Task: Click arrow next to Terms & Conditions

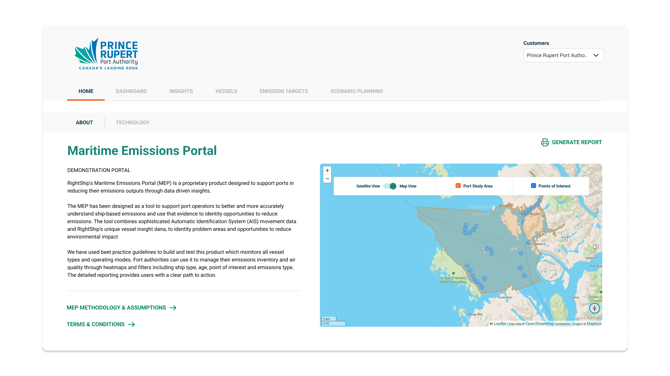Action: click(131, 324)
